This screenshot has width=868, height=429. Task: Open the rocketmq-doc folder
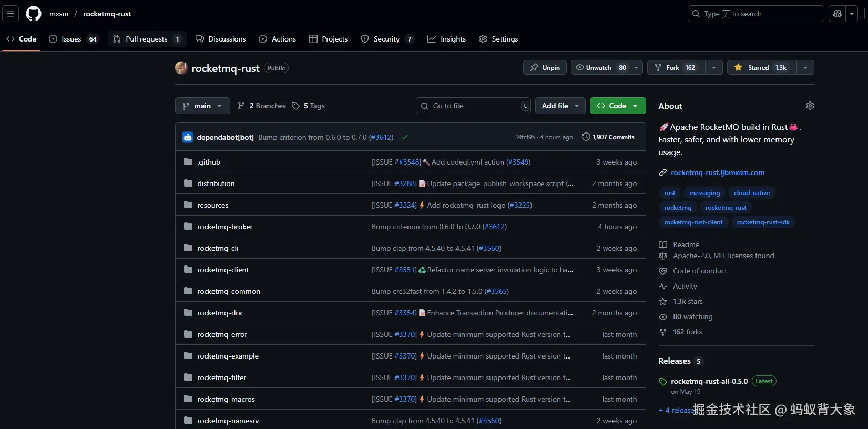(220, 313)
